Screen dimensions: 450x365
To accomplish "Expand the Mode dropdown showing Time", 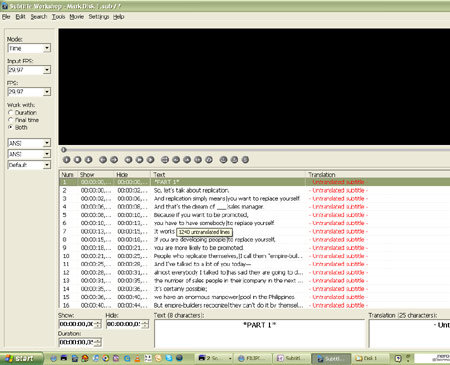I will pyautogui.click(x=47, y=48).
